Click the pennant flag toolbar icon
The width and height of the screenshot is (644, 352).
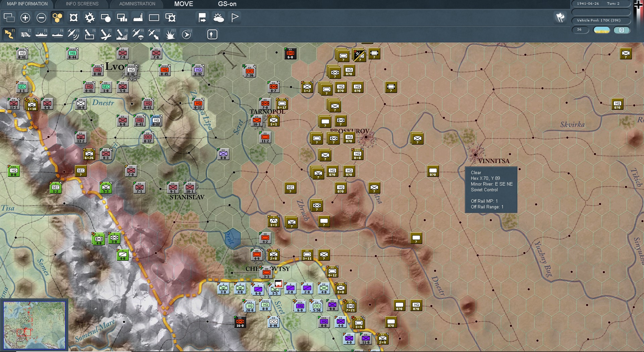(x=234, y=17)
